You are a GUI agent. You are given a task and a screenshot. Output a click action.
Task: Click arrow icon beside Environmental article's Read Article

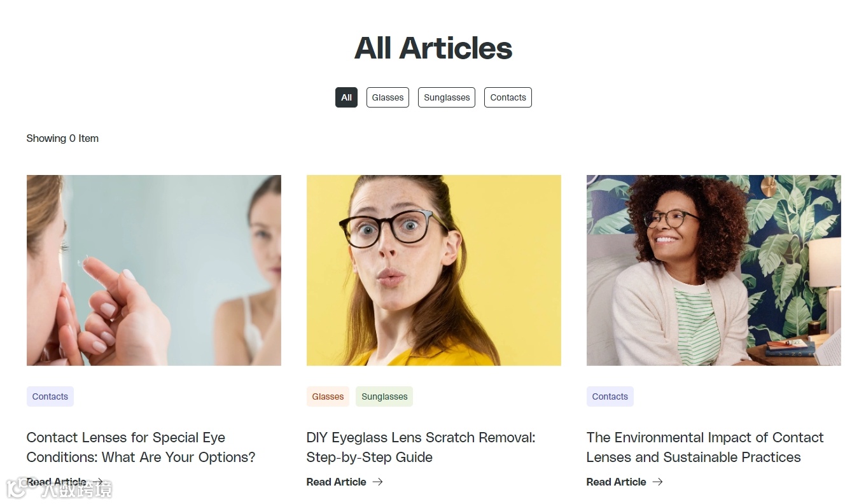tap(658, 482)
